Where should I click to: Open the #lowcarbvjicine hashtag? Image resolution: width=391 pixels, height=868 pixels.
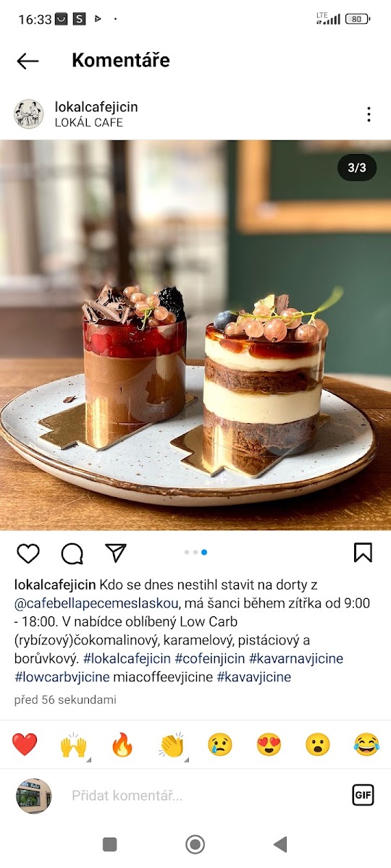(62, 677)
